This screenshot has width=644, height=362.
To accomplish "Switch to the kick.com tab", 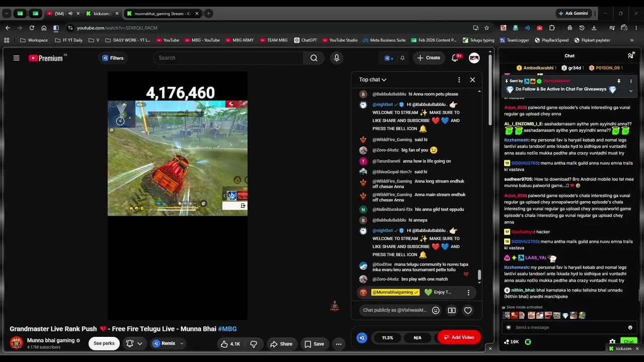I will (x=102, y=14).
